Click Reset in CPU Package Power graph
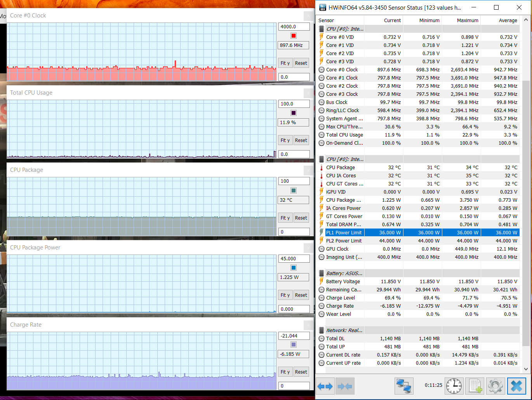Viewport: 532px width, 400px height. click(x=301, y=295)
